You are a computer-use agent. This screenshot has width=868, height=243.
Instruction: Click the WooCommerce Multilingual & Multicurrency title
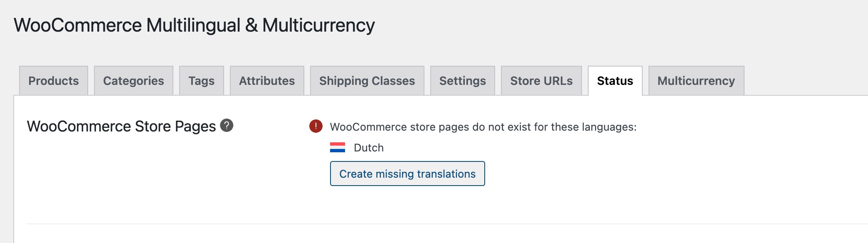tap(194, 25)
